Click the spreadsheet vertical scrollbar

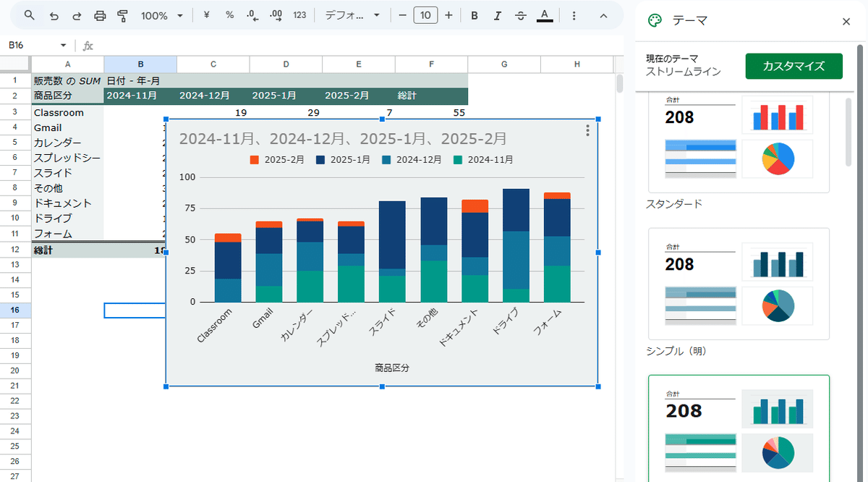pos(619,83)
